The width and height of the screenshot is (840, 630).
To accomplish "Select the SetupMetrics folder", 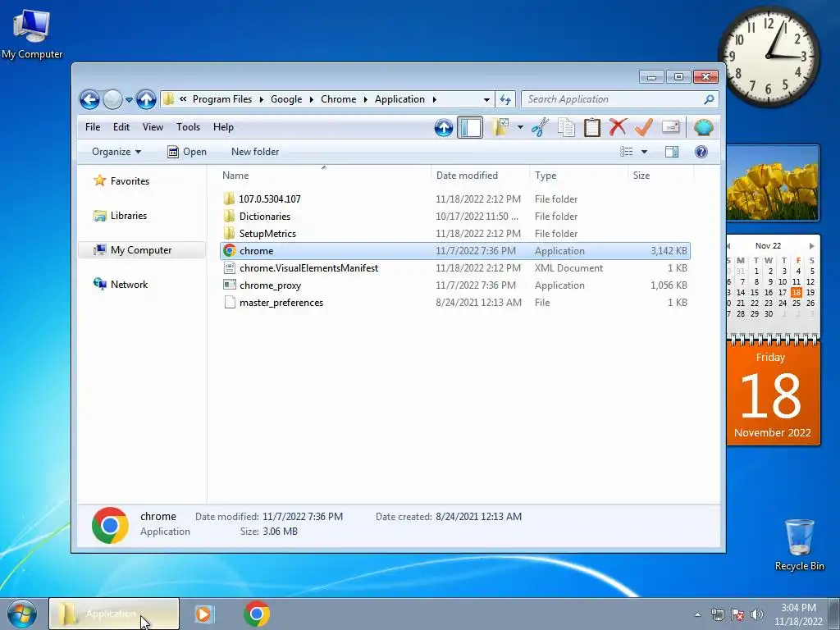I will (x=454, y=234).
